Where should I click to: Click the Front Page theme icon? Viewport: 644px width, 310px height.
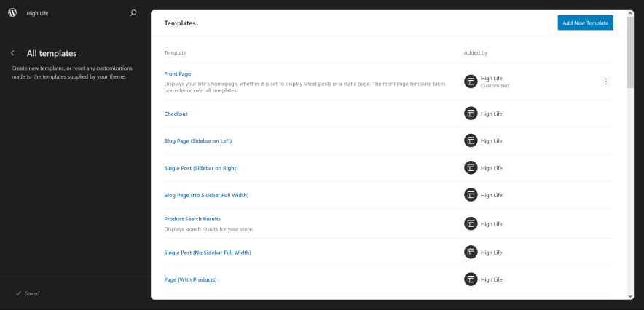click(471, 82)
